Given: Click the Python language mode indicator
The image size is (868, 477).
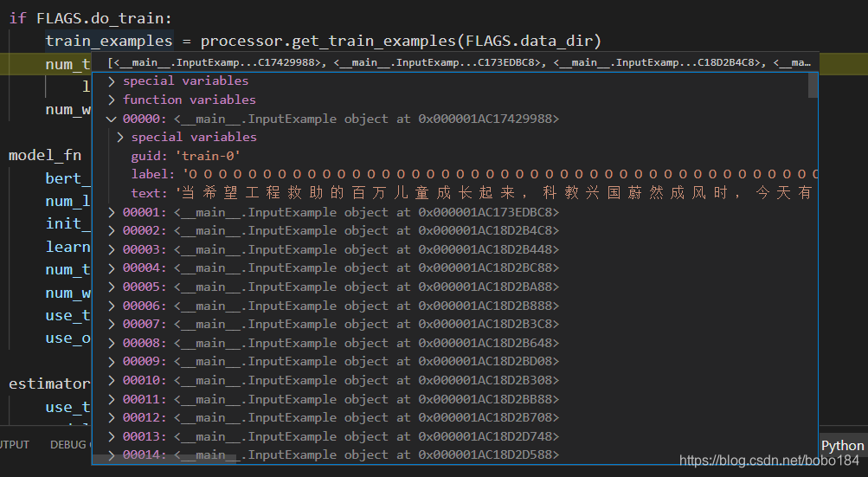Looking at the screenshot, I should 843,446.
